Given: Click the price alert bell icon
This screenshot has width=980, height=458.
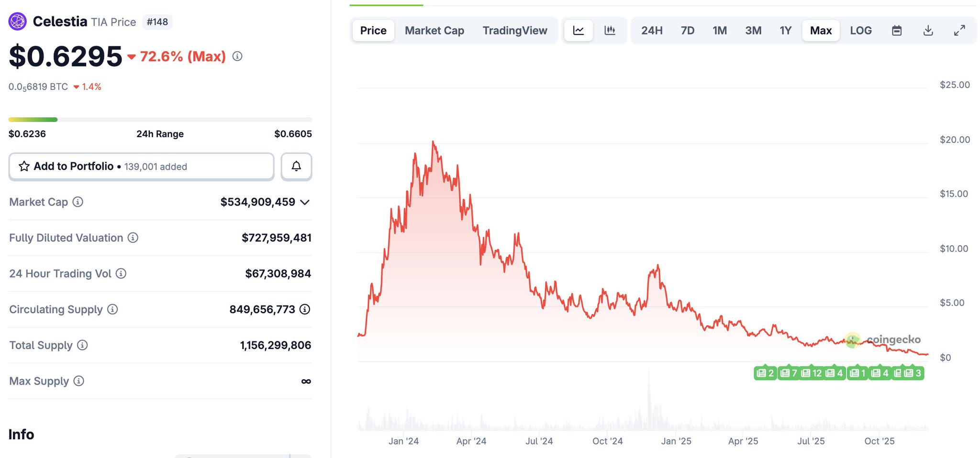Looking at the screenshot, I should click(296, 166).
